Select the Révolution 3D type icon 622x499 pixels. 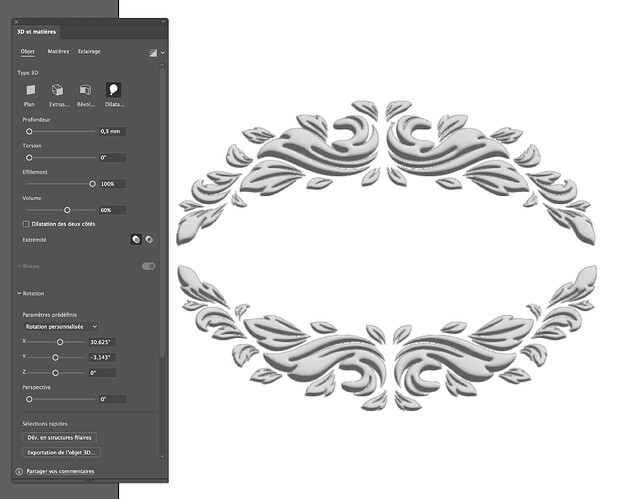[x=85, y=90]
